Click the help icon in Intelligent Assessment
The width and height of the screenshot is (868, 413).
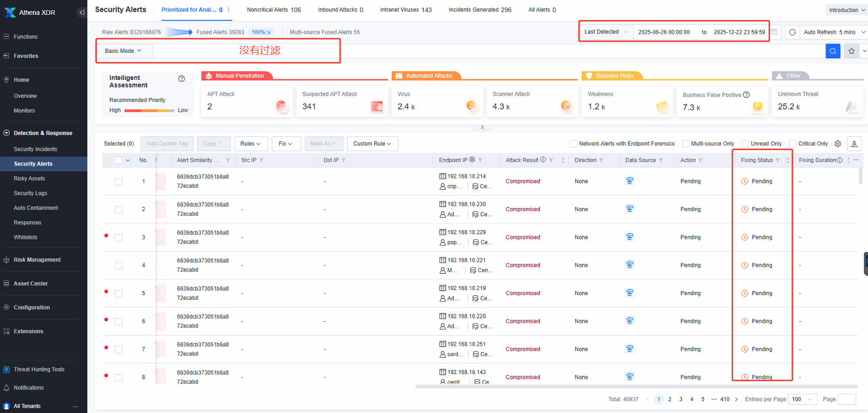click(181, 78)
